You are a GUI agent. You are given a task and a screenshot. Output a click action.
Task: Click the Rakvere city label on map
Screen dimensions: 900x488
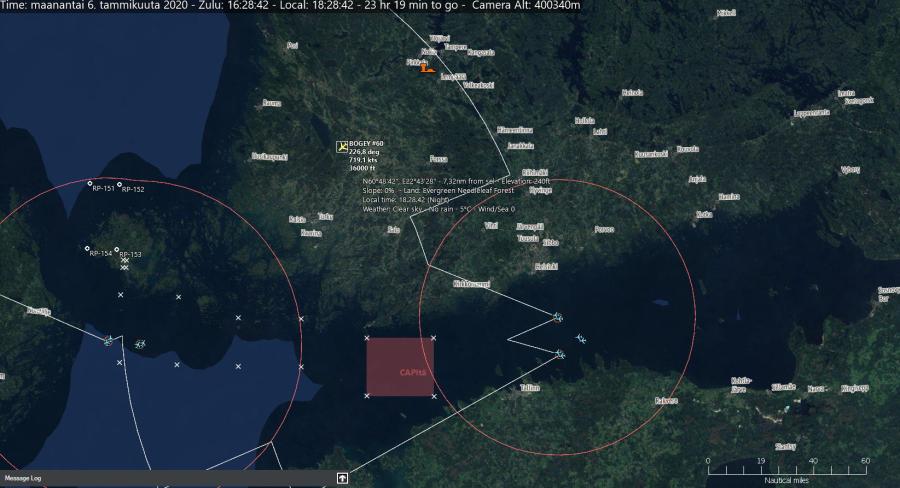pos(666,400)
